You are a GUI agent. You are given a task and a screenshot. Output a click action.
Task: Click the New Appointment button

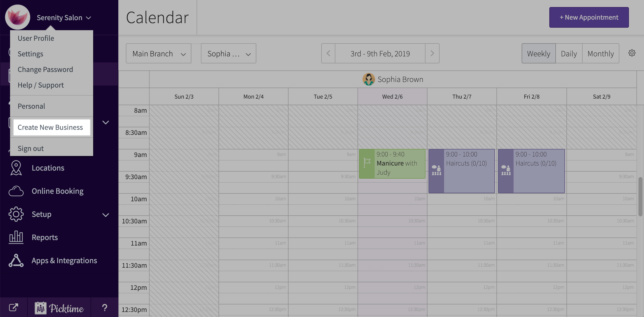pyautogui.click(x=589, y=17)
